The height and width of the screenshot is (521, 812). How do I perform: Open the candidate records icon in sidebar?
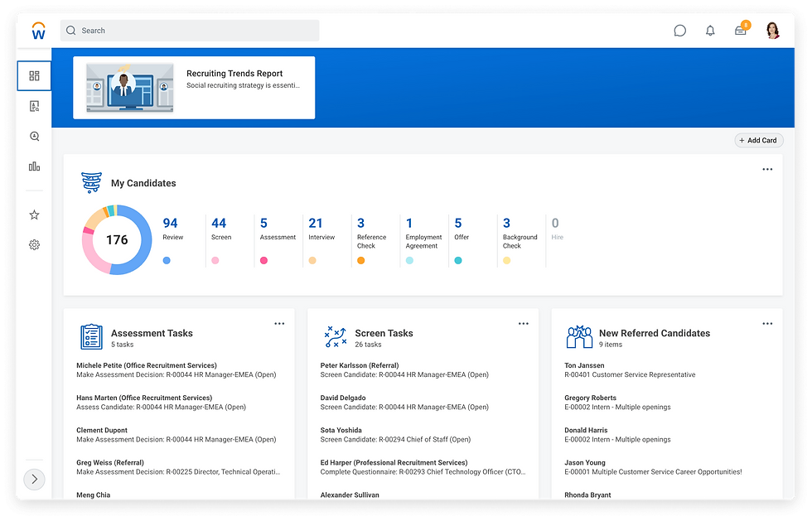34,105
